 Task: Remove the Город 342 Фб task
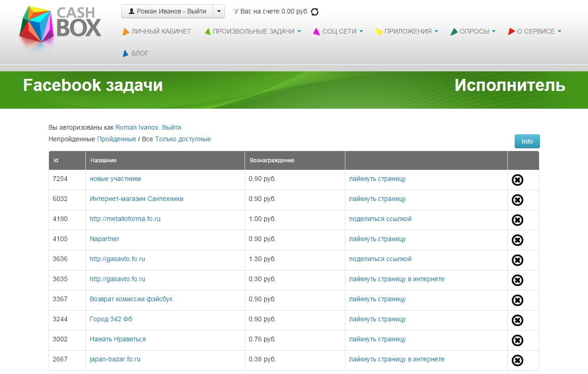click(518, 320)
